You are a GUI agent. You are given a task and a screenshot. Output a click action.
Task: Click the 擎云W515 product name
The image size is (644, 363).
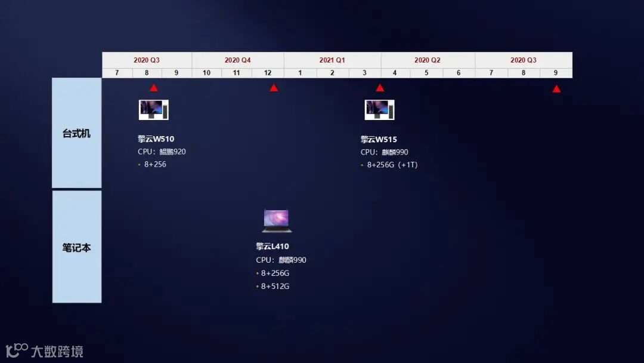(x=379, y=139)
